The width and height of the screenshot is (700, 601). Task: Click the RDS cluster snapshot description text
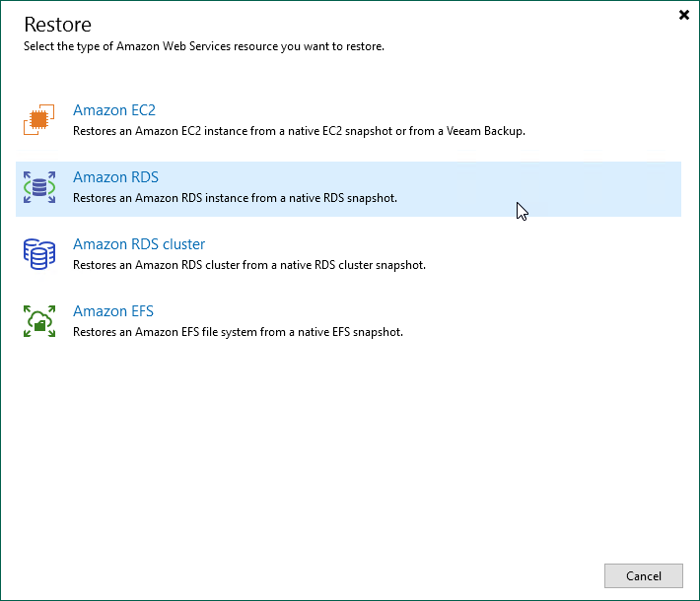click(249, 265)
